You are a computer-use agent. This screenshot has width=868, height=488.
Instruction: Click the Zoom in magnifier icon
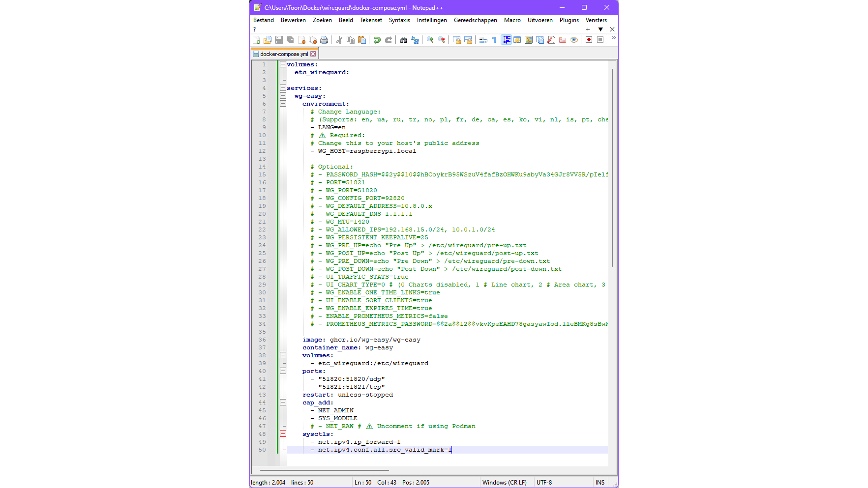[x=430, y=40]
